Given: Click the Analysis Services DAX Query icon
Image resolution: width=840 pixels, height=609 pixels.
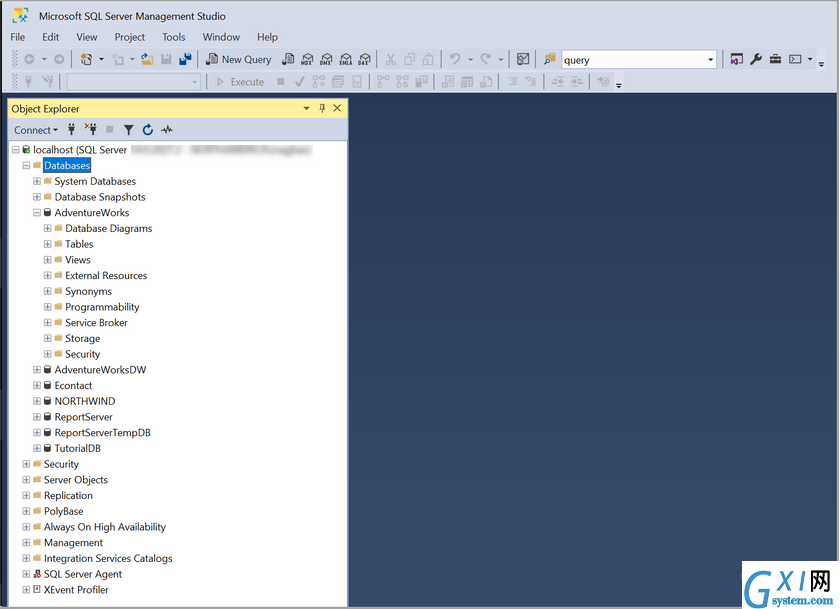Looking at the screenshot, I should click(365, 59).
